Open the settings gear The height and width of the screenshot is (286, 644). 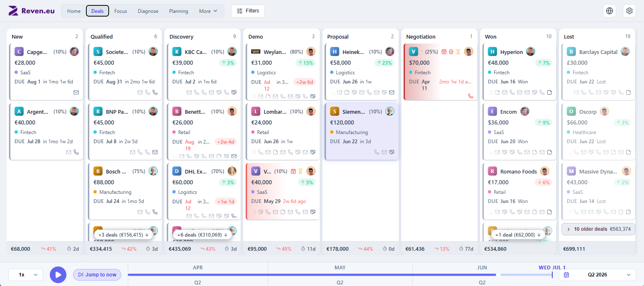tap(629, 11)
